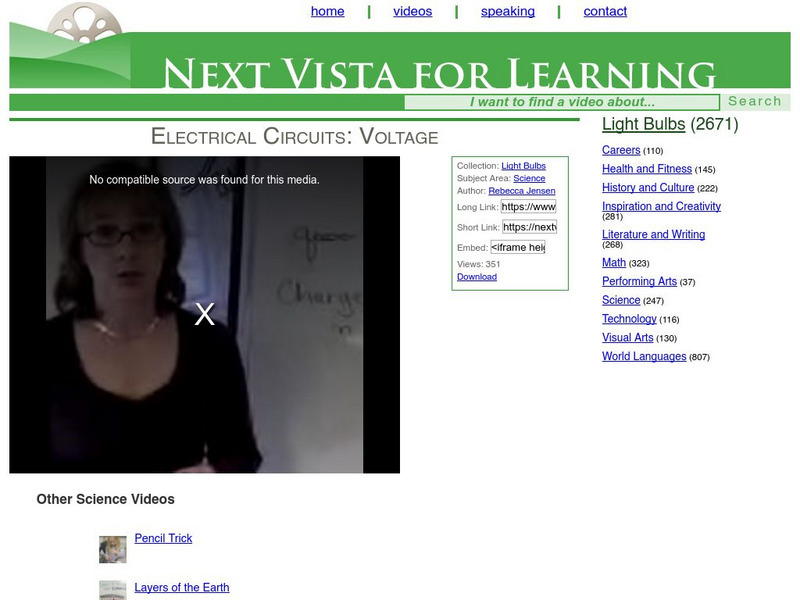The width and height of the screenshot is (800, 600).
Task: Download the Voltage video
Action: tap(477, 277)
